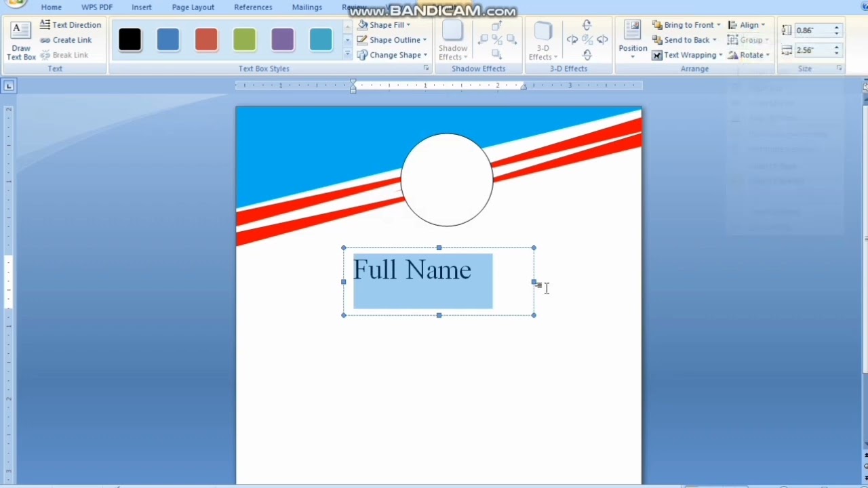Tilt 3-D effect right
The height and width of the screenshot is (488, 868).
602,40
